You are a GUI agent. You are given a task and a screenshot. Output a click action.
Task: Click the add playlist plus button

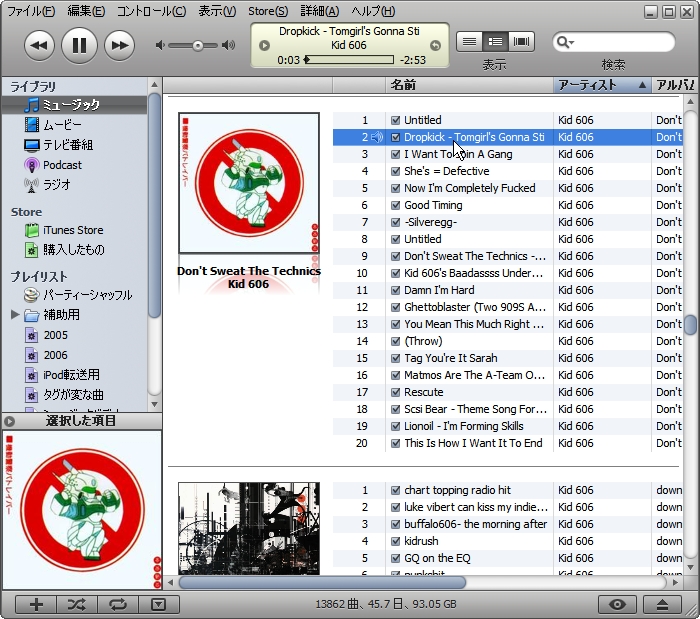(36, 605)
